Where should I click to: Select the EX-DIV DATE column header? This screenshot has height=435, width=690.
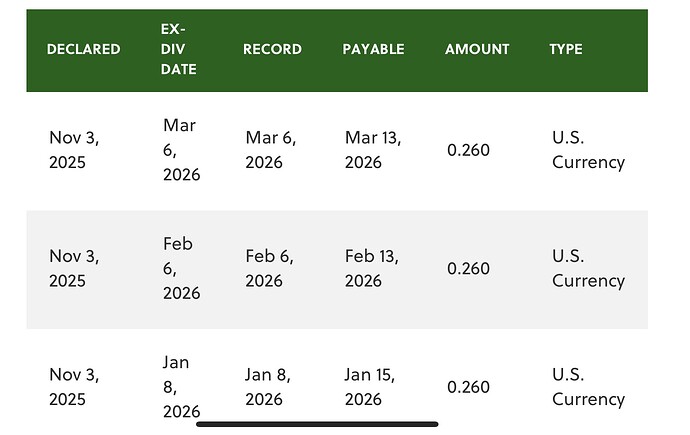coord(178,49)
